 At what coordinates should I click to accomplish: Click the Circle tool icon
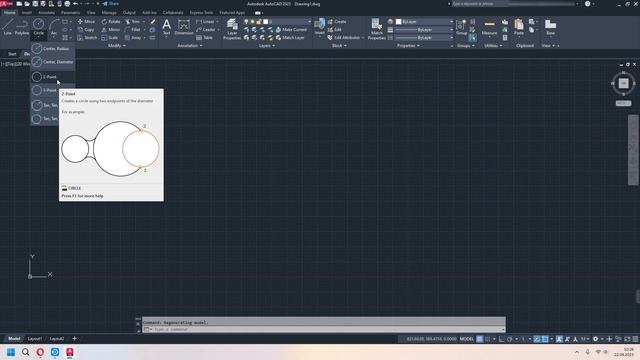(x=38, y=24)
